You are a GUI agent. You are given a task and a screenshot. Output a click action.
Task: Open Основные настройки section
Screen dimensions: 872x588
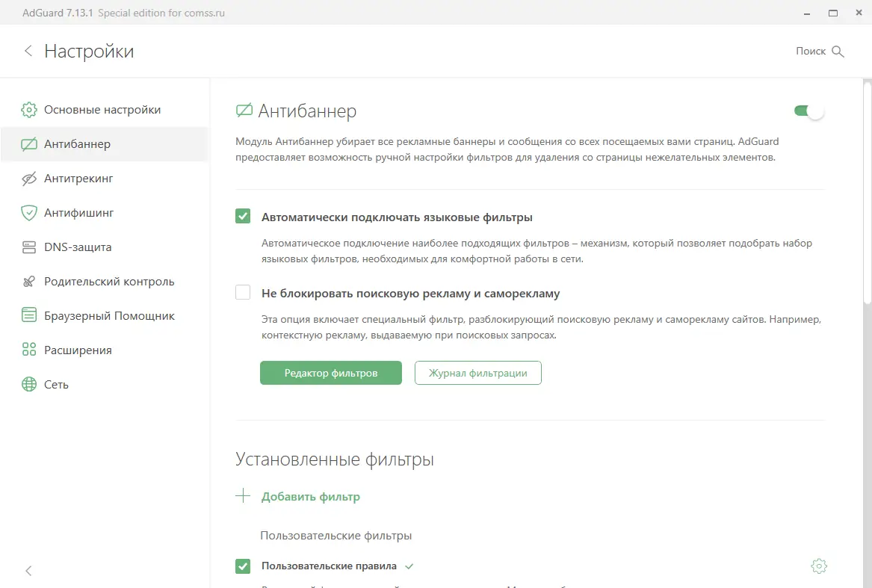[105, 110]
